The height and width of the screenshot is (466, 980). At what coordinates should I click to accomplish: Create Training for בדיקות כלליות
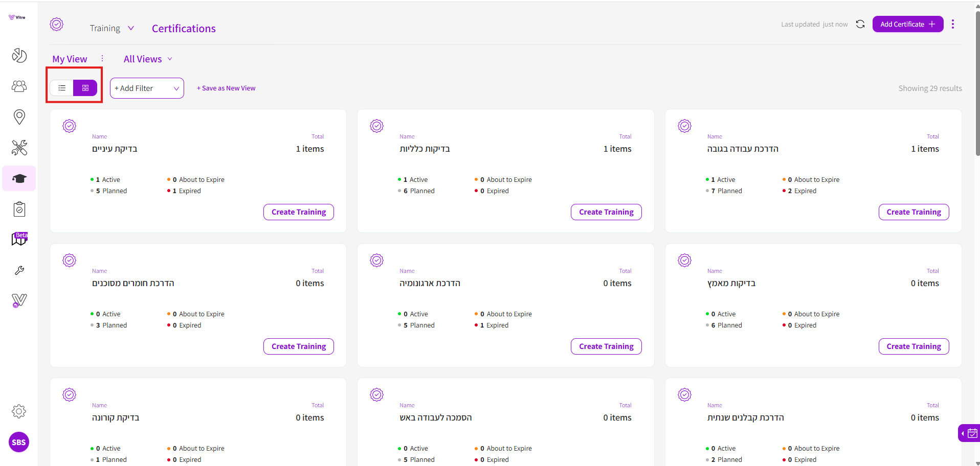point(606,212)
